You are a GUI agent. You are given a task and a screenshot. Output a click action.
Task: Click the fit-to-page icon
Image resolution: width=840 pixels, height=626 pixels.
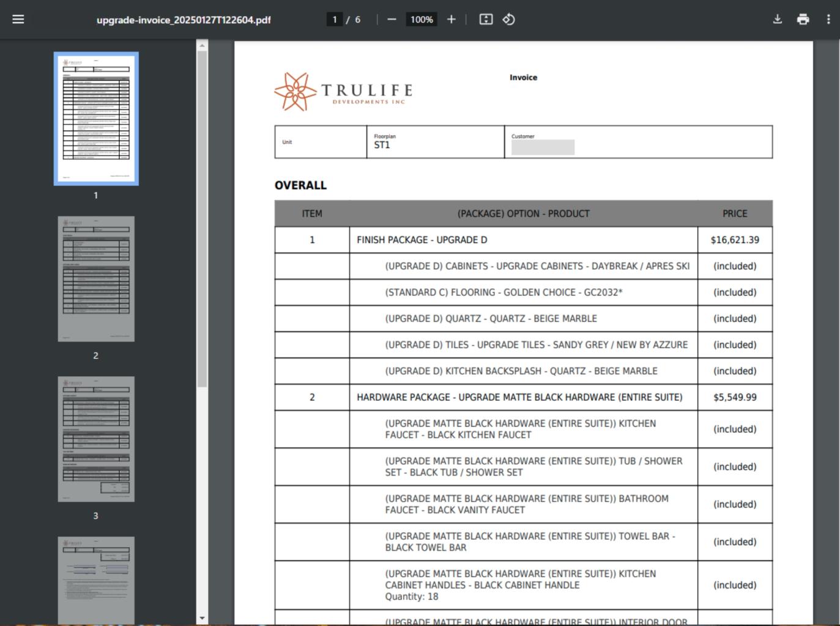[485, 19]
